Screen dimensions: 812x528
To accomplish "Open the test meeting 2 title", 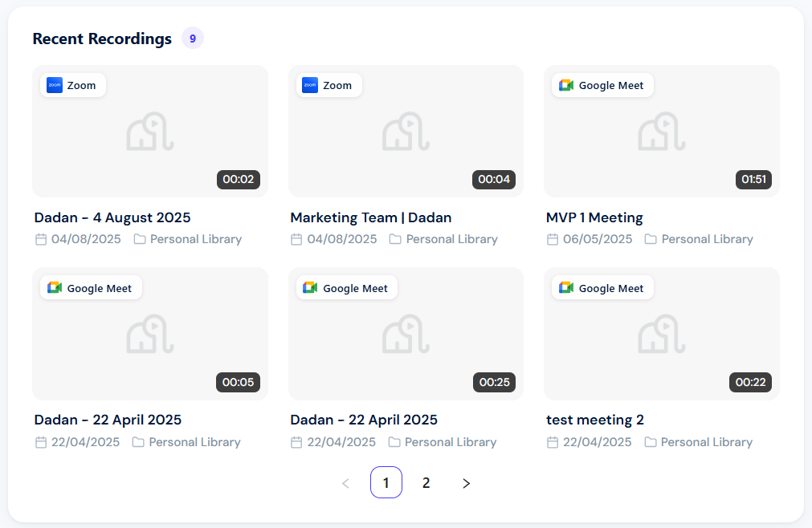I will click(x=595, y=420).
